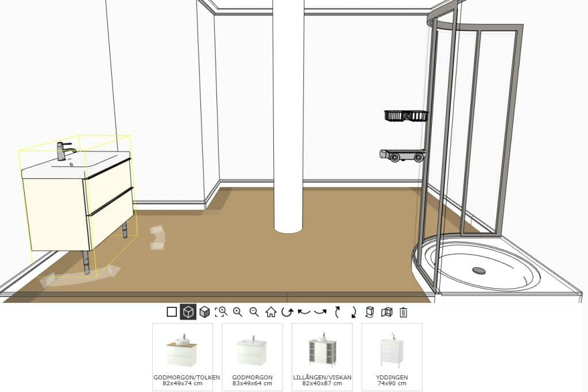Select the wireframe 3D cube view
Viewport: 588px width, 392px height.
coord(188,312)
